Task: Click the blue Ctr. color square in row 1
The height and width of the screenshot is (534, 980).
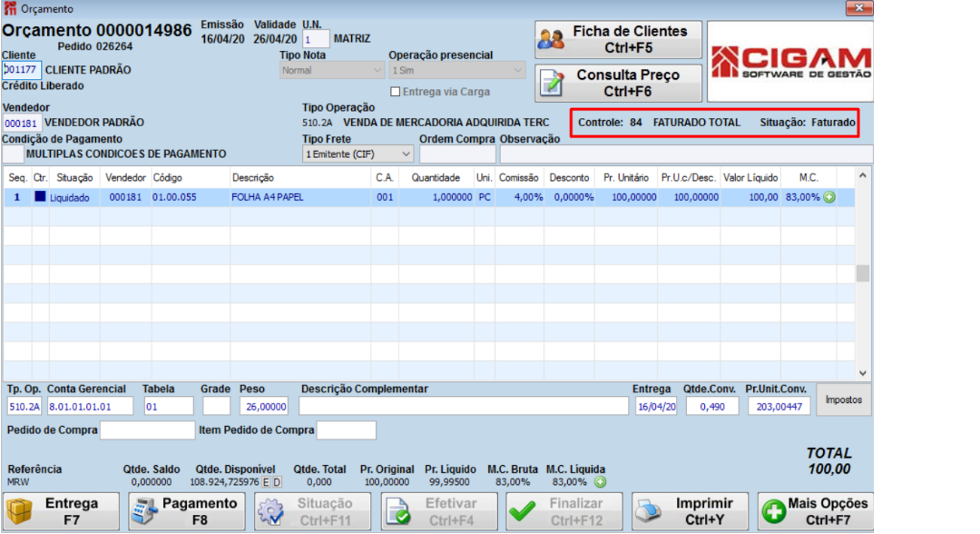Action: pyautogui.click(x=40, y=196)
